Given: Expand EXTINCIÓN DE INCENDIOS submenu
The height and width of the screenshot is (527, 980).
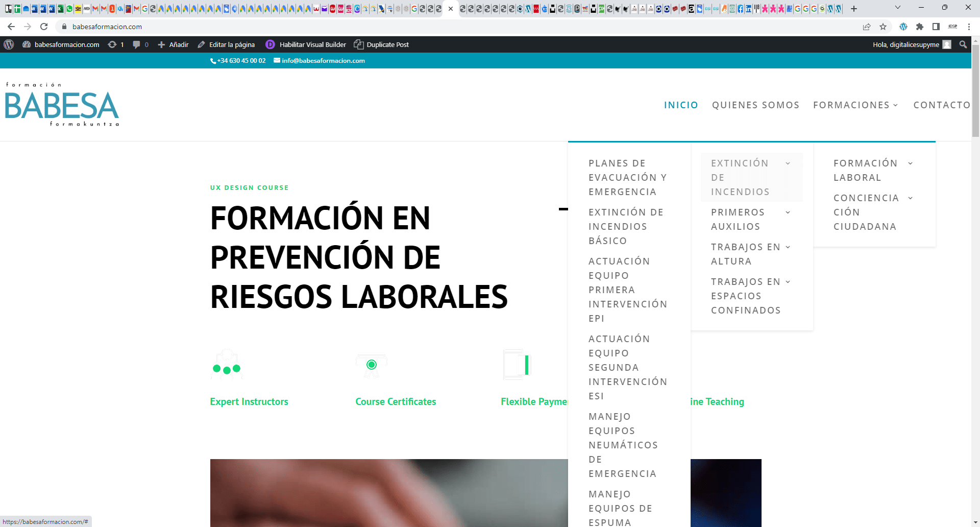Looking at the screenshot, I should point(751,177).
